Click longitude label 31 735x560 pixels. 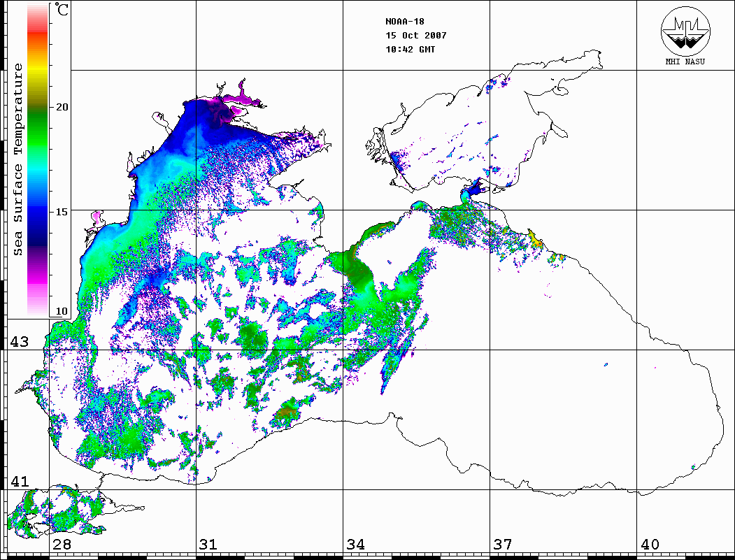(208, 544)
